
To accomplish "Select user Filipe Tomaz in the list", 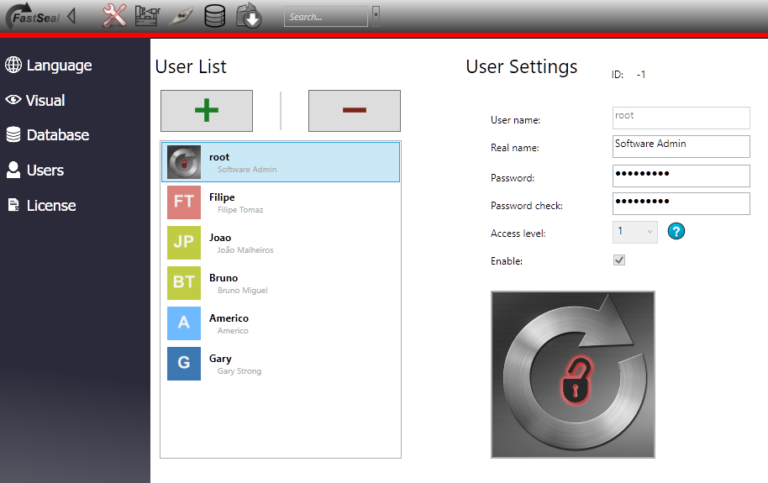I will [281, 202].
